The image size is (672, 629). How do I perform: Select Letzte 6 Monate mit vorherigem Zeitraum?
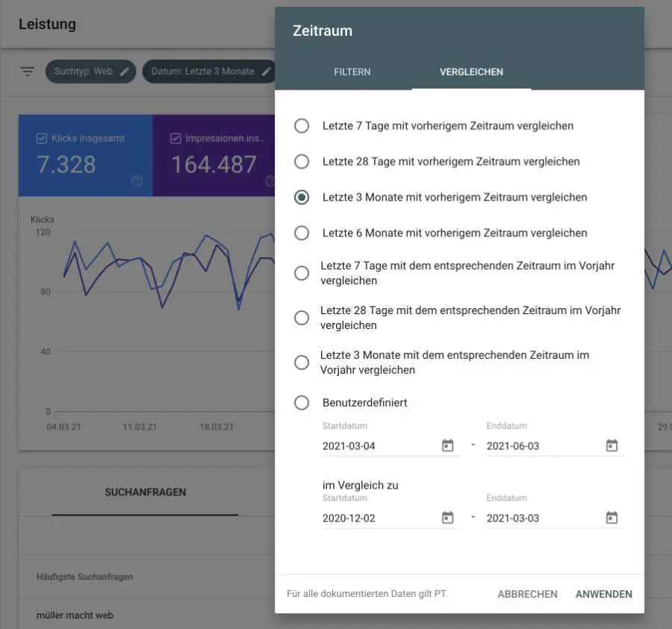pyautogui.click(x=302, y=233)
